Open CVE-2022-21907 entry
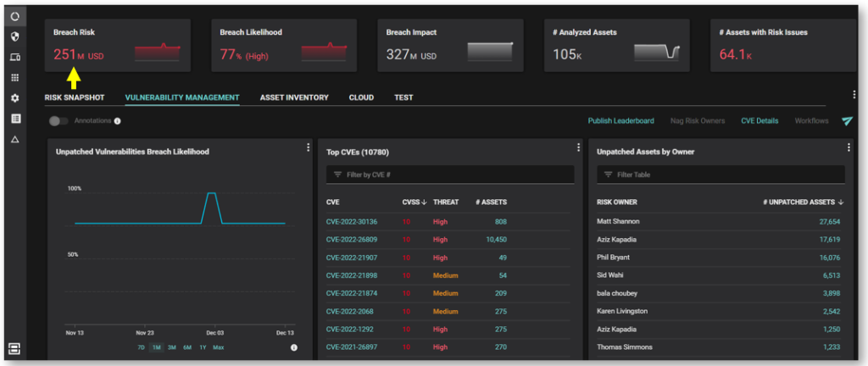 point(352,258)
